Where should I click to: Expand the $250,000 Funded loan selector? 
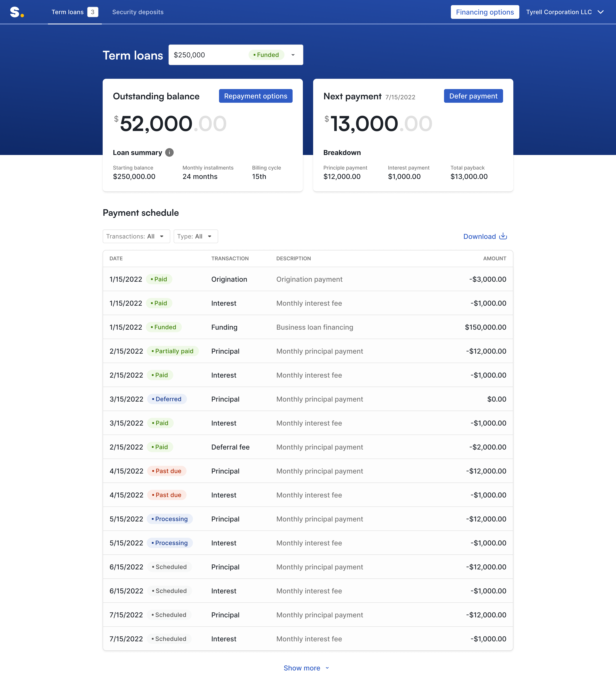click(236, 55)
